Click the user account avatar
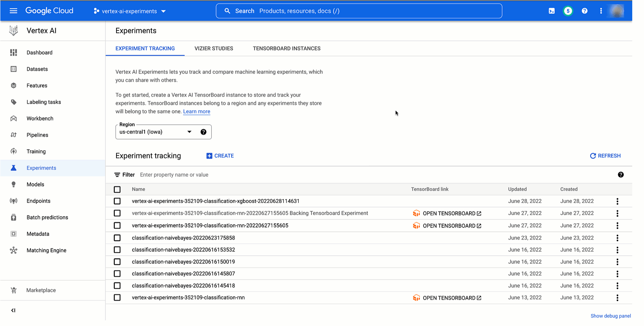Viewport: 644px width, 326px height. (x=617, y=11)
